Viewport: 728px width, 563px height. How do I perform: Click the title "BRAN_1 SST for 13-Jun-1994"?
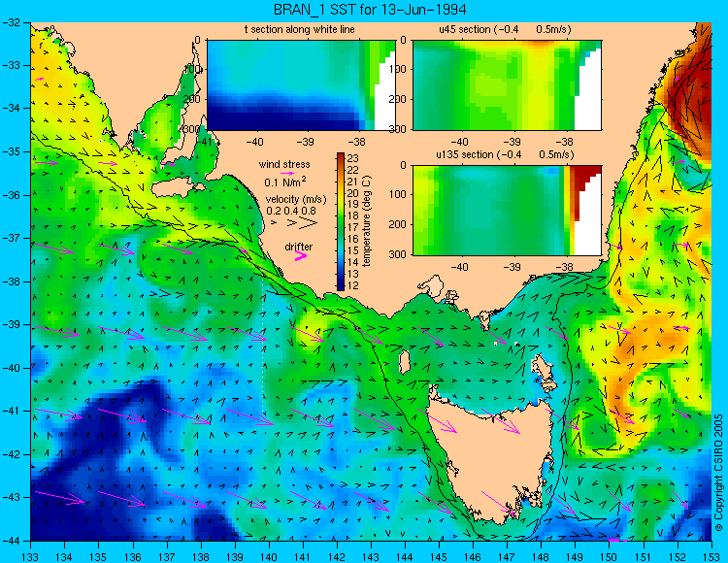pyautogui.click(x=370, y=10)
